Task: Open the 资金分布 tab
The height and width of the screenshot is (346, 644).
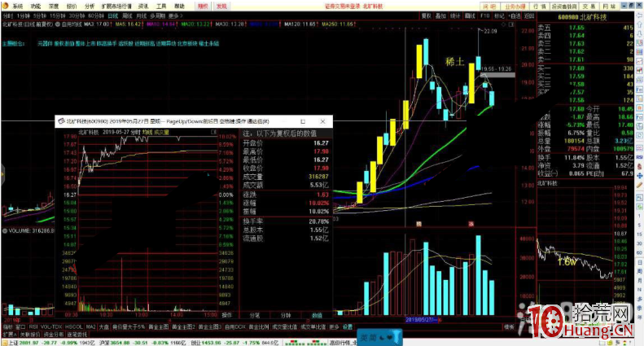Action: (x=54, y=335)
